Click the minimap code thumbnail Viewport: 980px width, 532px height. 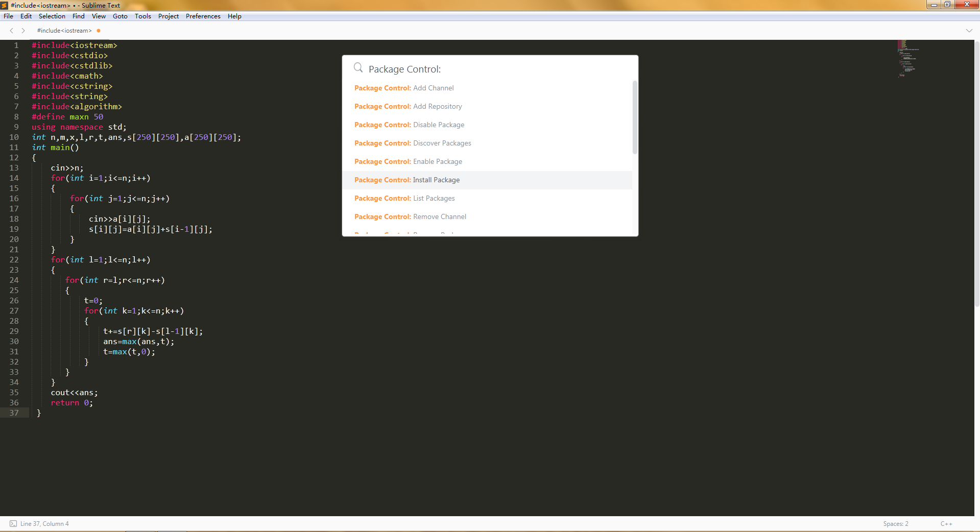coord(909,59)
